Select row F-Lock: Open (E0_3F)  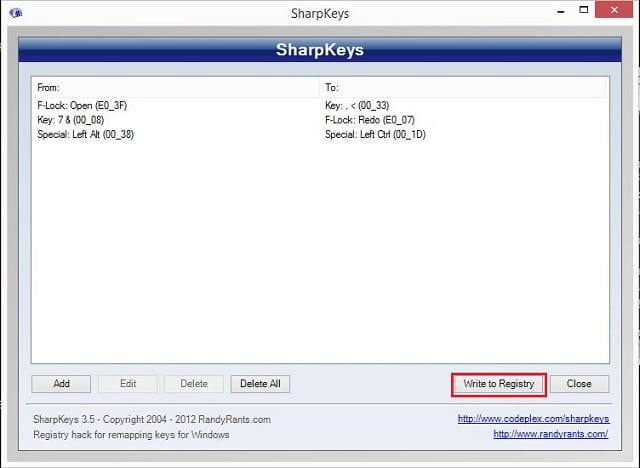[x=320, y=106]
